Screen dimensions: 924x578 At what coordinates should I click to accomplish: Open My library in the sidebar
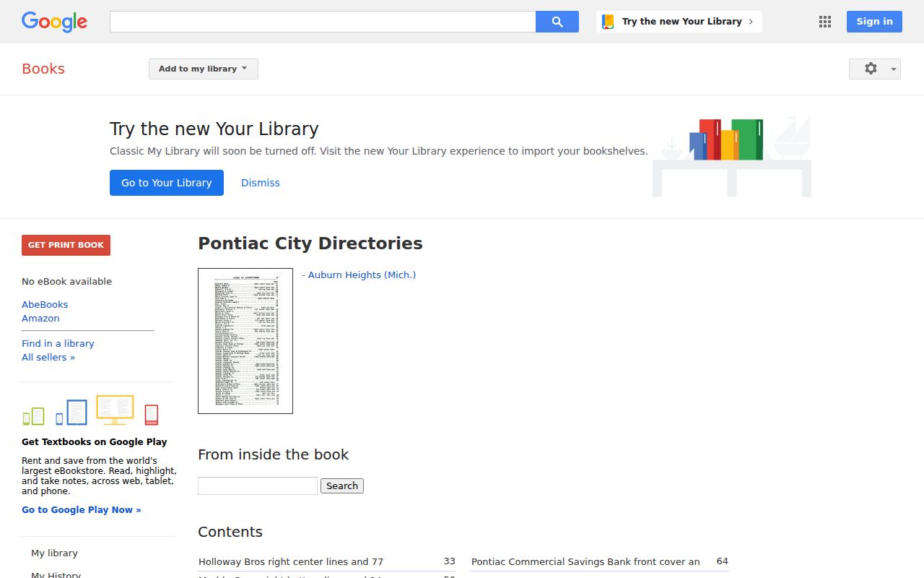tap(54, 553)
